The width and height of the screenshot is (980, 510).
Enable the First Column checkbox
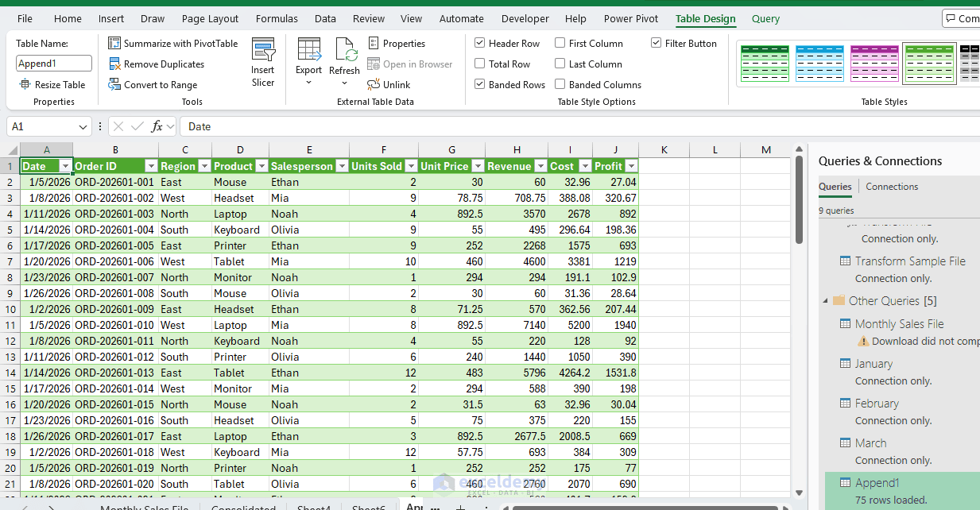pyautogui.click(x=560, y=44)
